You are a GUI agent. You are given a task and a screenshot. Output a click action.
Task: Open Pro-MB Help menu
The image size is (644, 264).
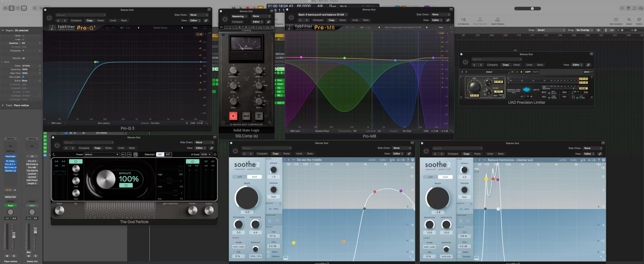tap(440, 27)
